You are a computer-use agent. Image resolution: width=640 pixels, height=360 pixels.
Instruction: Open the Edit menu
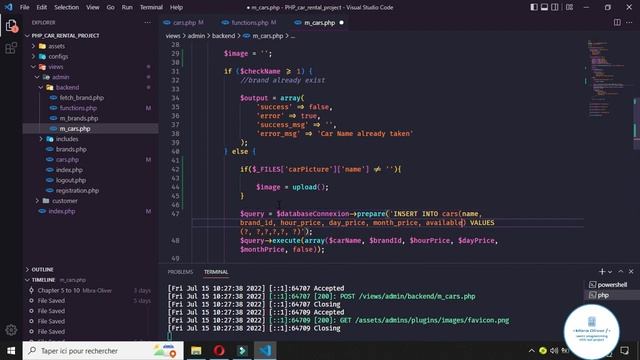pos(42,7)
